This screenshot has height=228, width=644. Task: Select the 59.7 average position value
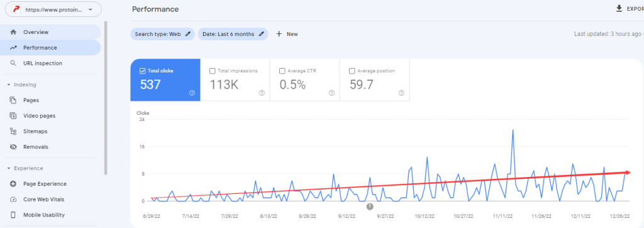coord(362,85)
